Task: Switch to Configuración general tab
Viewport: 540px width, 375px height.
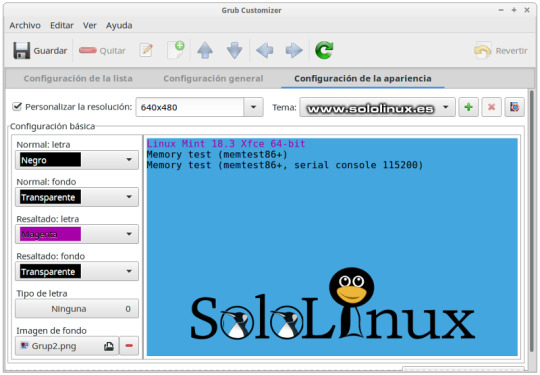Action: coord(213,79)
